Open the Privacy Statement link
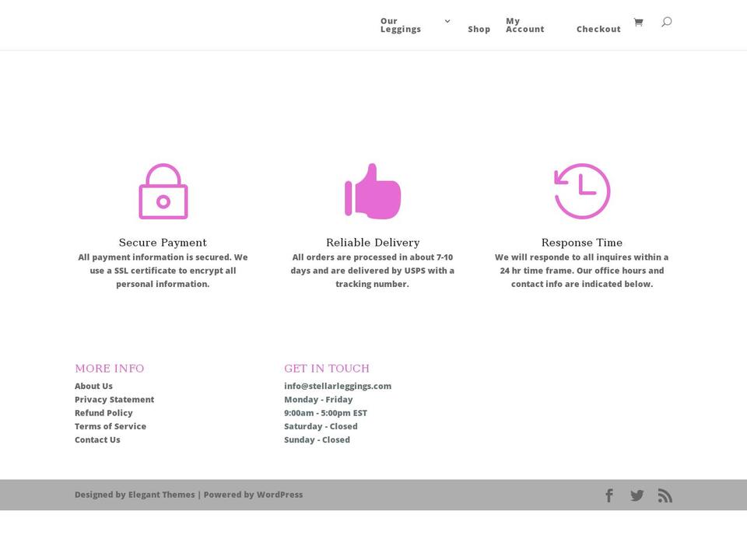This screenshot has height=560, width=747. coord(114,400)
